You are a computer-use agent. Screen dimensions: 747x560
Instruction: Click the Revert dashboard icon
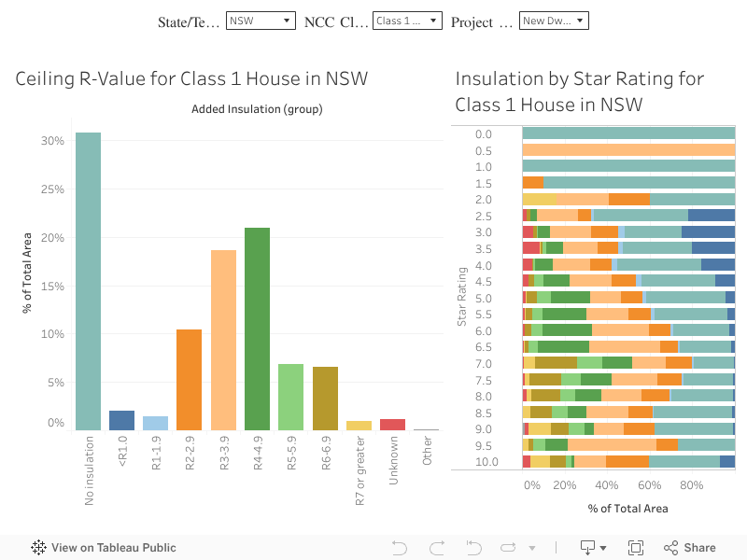(x=472, y=547)
